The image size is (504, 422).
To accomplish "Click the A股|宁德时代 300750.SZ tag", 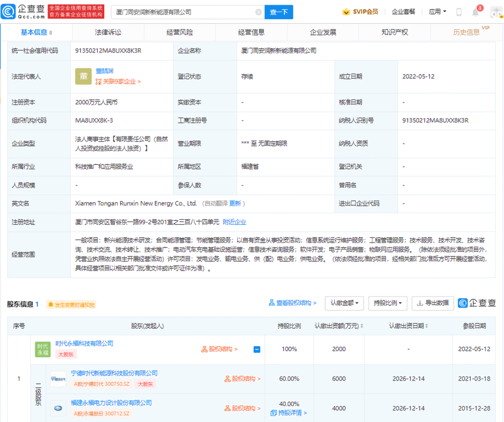I will point(102,384).
